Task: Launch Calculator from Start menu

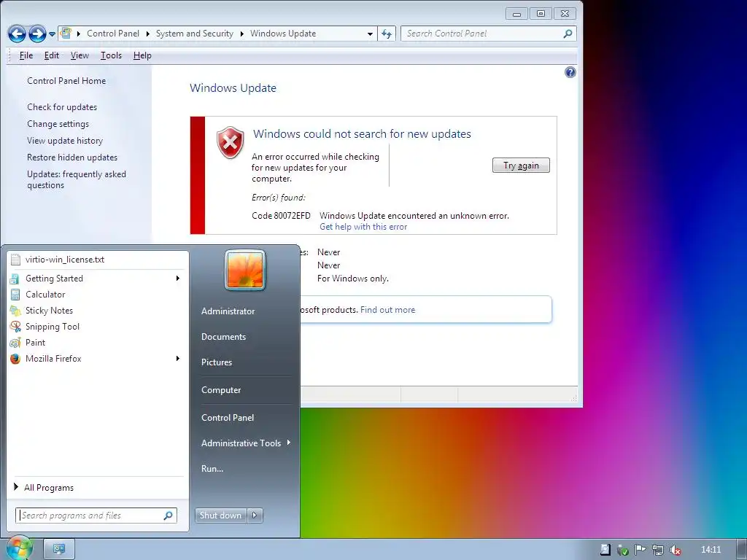Action: coord(98,295)
